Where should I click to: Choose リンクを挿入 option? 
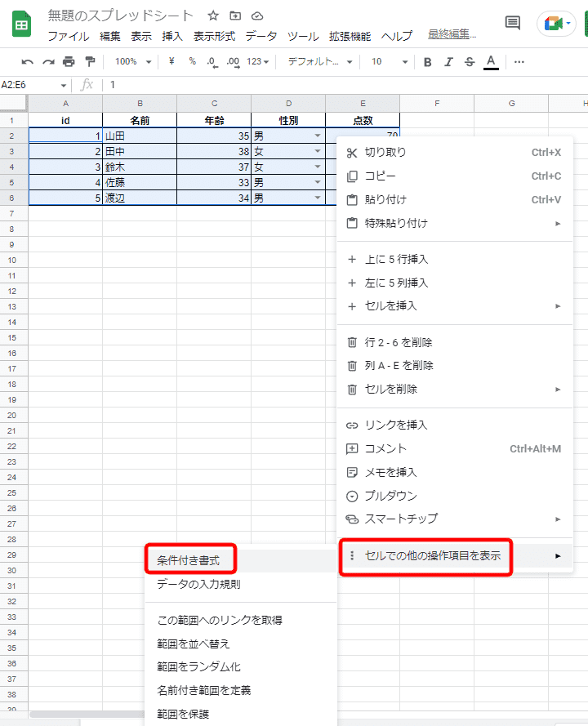[x=454, y=425]
